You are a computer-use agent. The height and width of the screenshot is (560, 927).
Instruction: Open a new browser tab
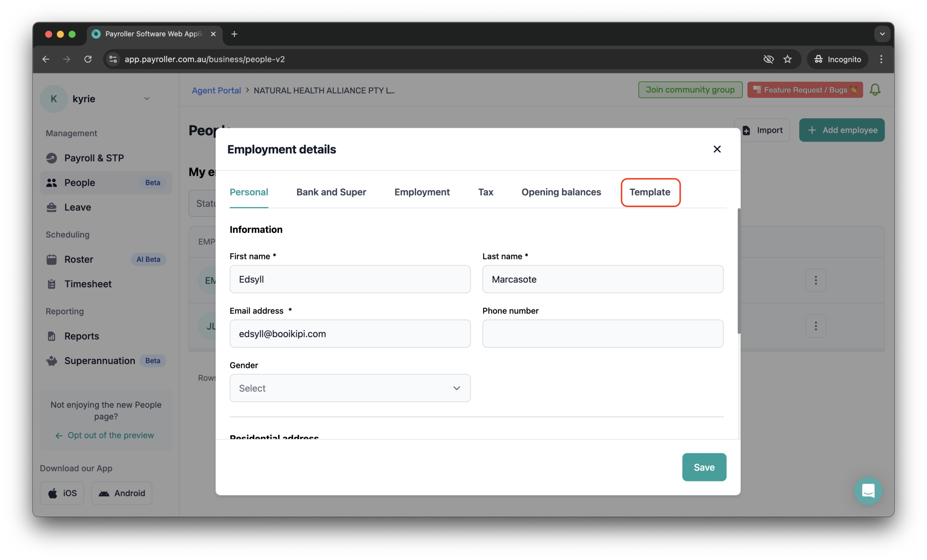(234, 34)
